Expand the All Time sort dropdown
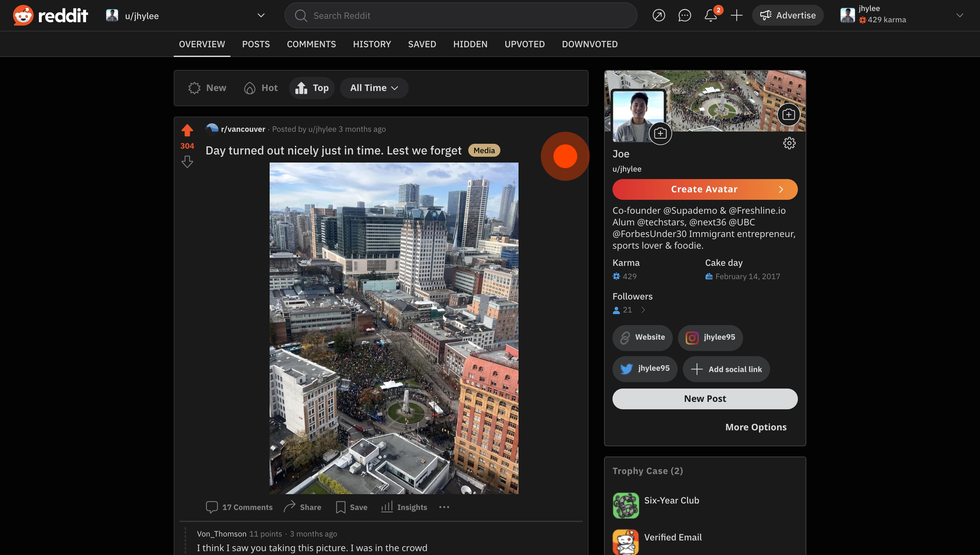 [374, 88]
